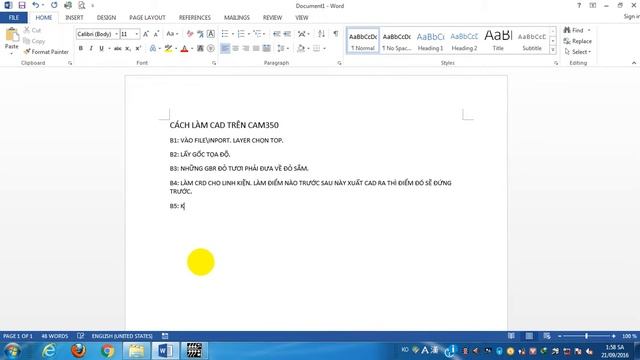Apply the Heading 2 style
The width and height of the screenshot is (640, 360).
click(x=464, y=41)
